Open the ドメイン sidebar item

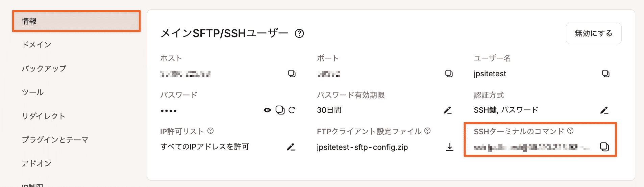click(36, 45)
